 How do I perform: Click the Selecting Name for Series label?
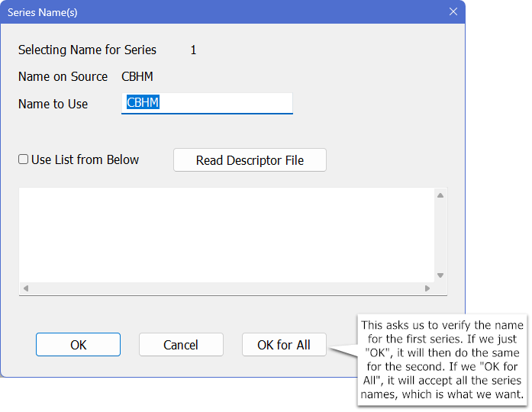point(87,50)
